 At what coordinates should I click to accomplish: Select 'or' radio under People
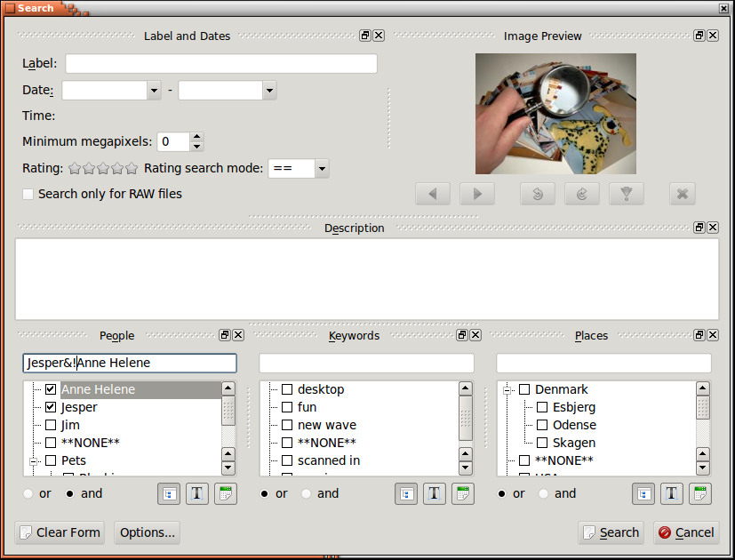(x=28, y=493)
